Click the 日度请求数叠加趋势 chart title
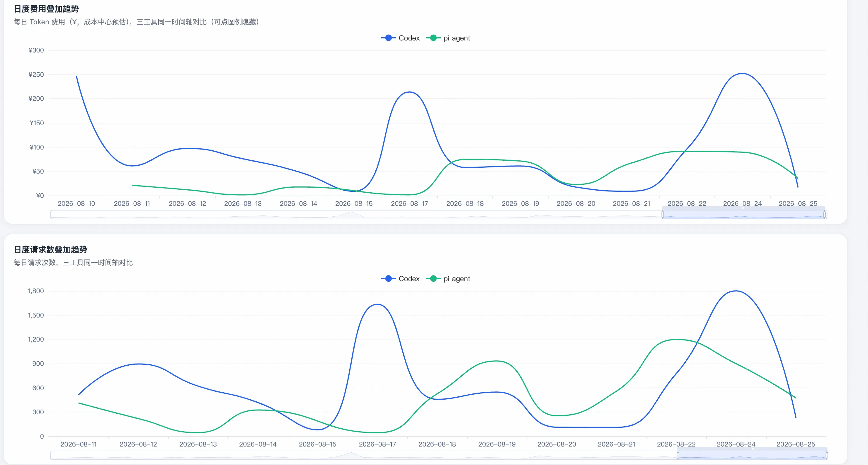Screen dimensions: 868x465 pyautogui.click(x=50, y=250)
